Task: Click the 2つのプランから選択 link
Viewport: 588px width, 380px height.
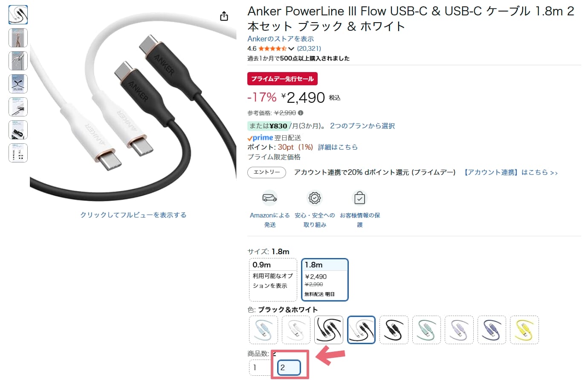Action: tap(362, 126)
